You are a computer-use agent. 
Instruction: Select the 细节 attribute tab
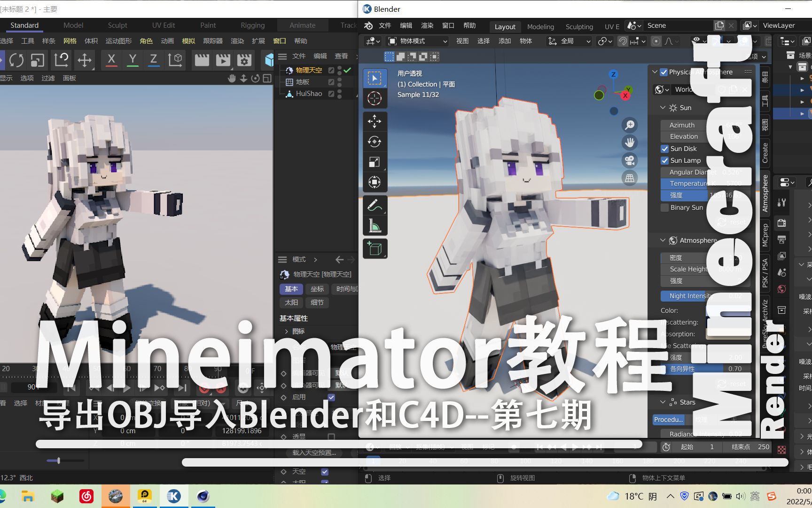tap(317, 302)
